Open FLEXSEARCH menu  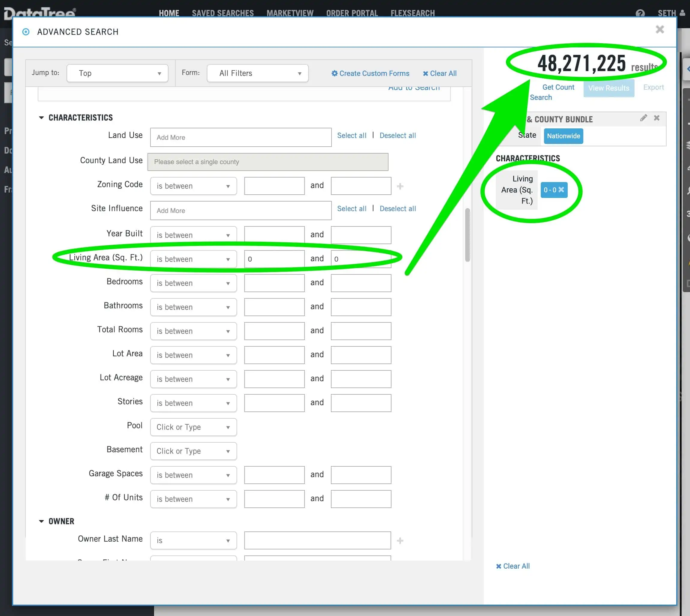coord(413,13)
